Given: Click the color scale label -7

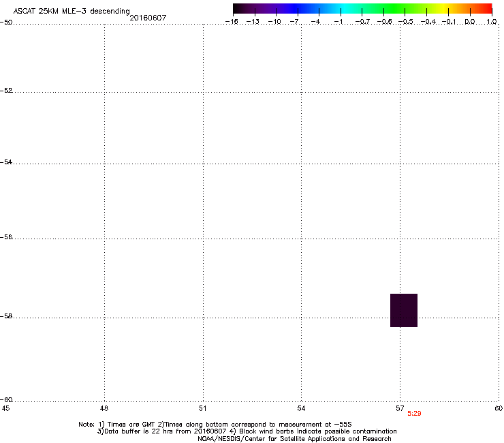Looking at the screenshot, I should pos(295,22).
